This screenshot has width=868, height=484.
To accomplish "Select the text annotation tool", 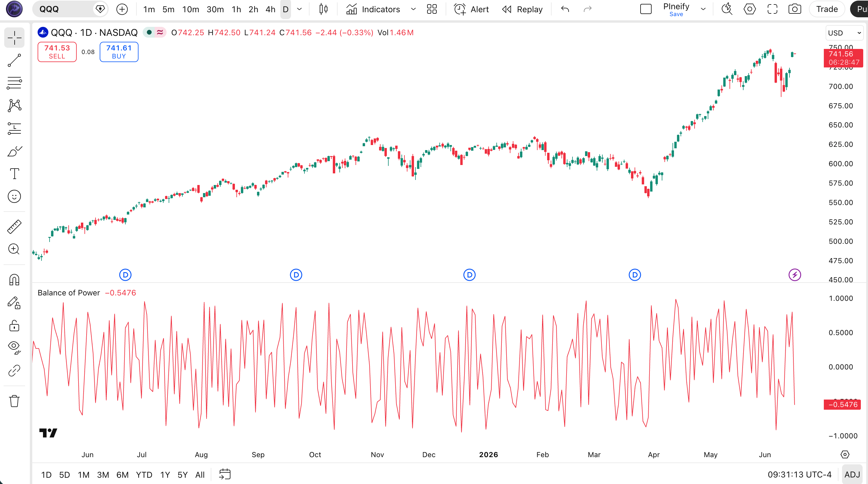I will 14,174.
